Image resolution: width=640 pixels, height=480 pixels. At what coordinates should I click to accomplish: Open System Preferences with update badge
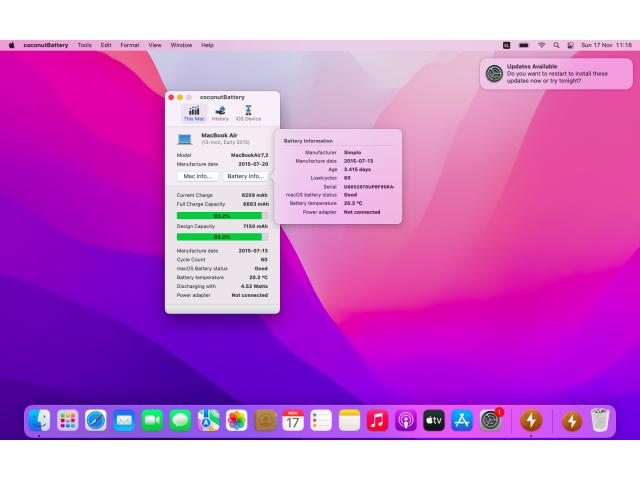coord(491,420)
